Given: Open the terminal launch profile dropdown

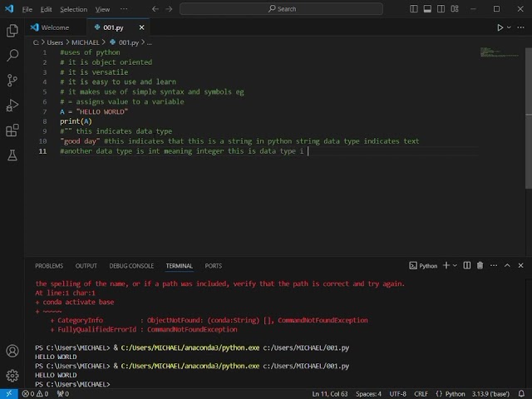Looking at the screenshot, I should coord(455,266).
